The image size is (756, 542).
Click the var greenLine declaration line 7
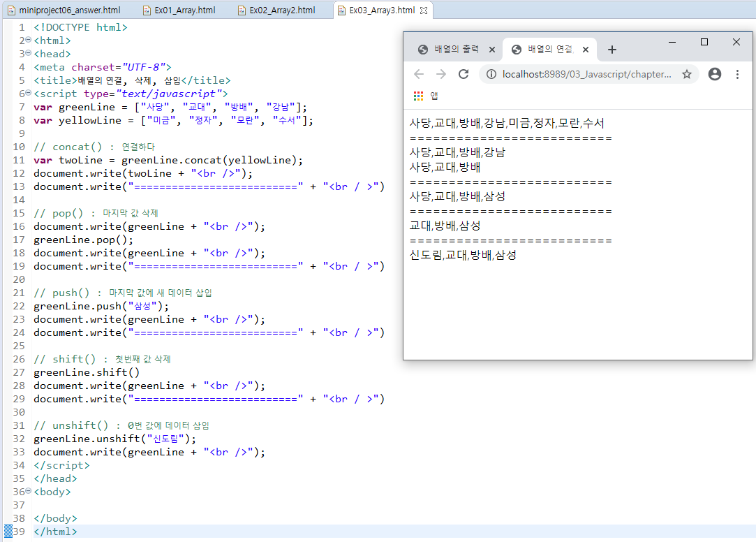click(170, 107)
